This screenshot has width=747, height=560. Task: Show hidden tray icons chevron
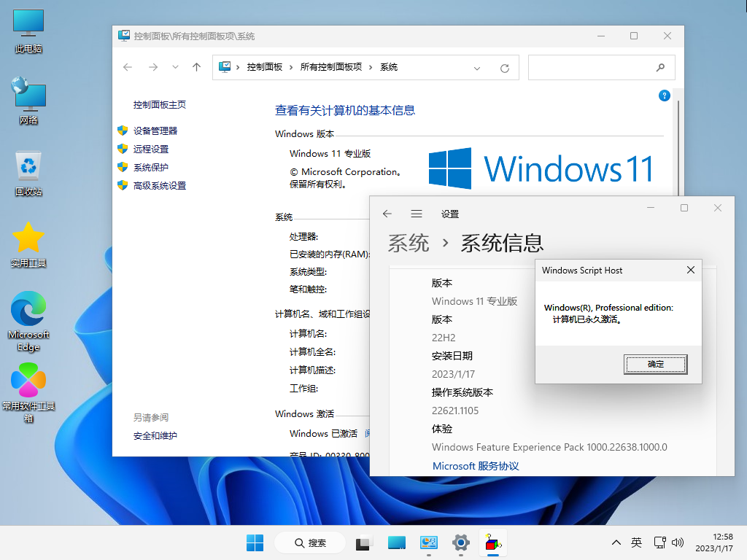(616, 542)
